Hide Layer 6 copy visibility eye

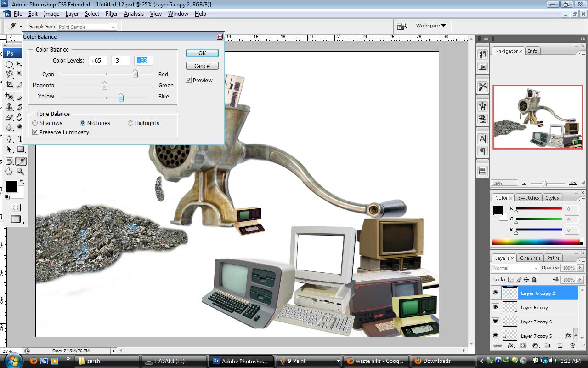pyautogui.click(x=496, y=307)
